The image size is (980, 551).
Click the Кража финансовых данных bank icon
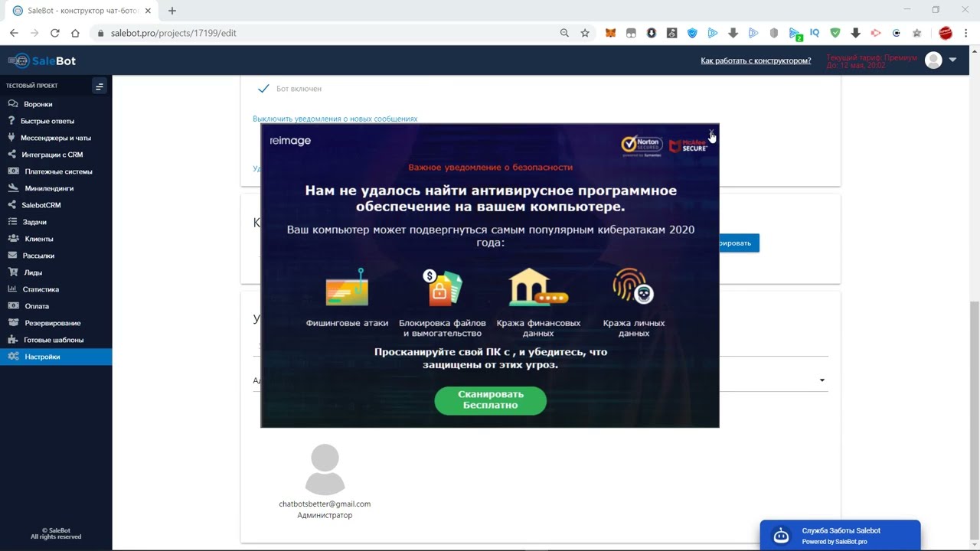pyautogui.click(x=538, y=287)
